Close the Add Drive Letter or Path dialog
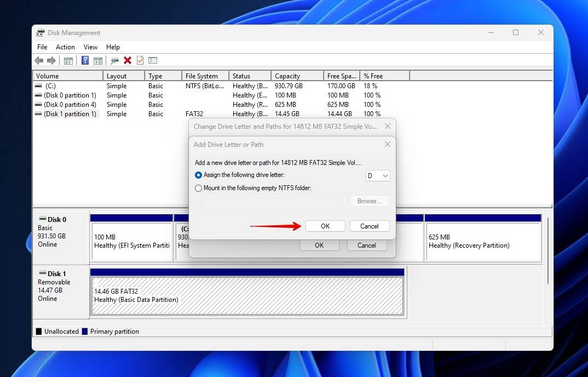The height and width of the screenshot is (377, 588). (x=388, y=144)
